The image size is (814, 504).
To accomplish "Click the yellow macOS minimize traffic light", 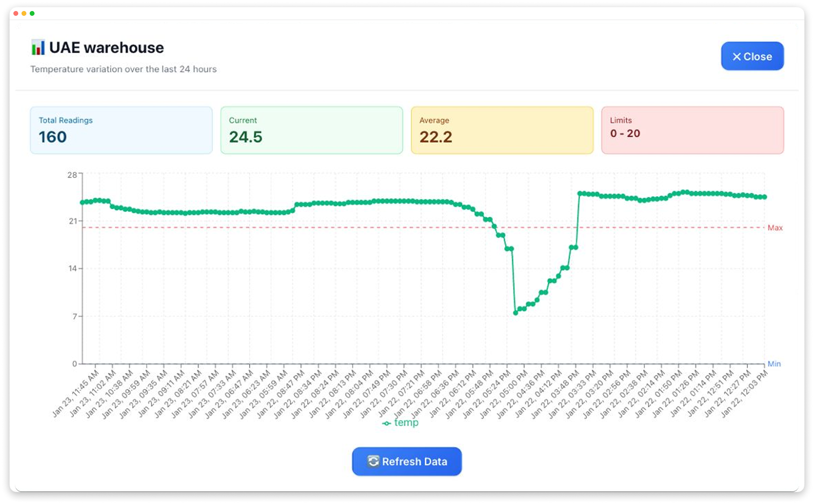I will coord(23,14).
